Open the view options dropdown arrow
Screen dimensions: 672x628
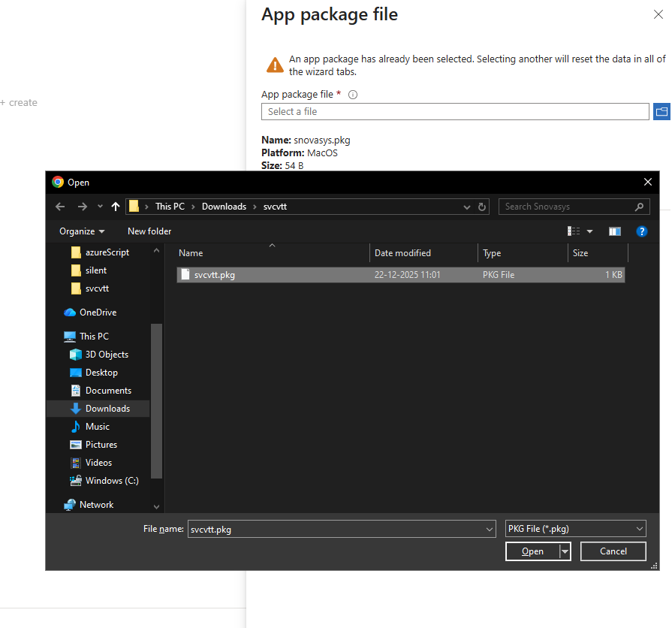tap(589, 231)
